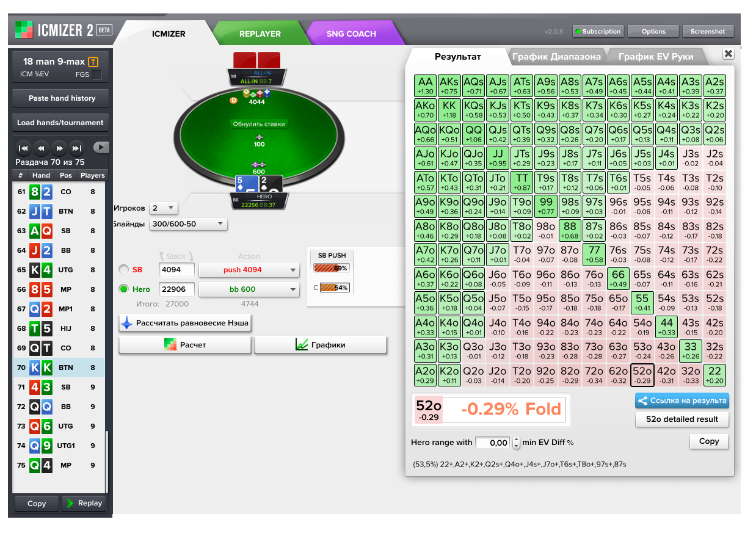Click the Nash equilibrium star icon
Screen dimensions: 756x536
(x=126, y=323)
